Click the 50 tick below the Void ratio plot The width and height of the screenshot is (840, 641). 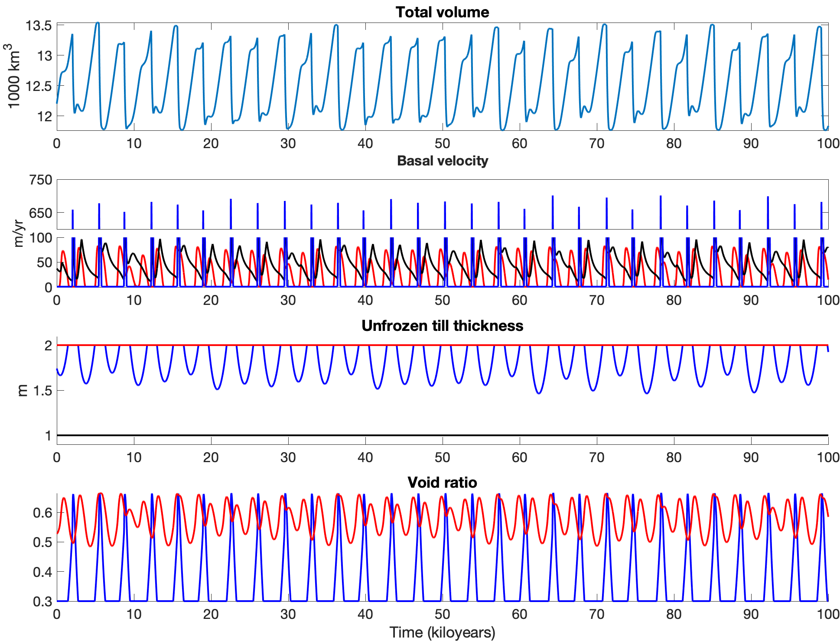pos(442,614)
